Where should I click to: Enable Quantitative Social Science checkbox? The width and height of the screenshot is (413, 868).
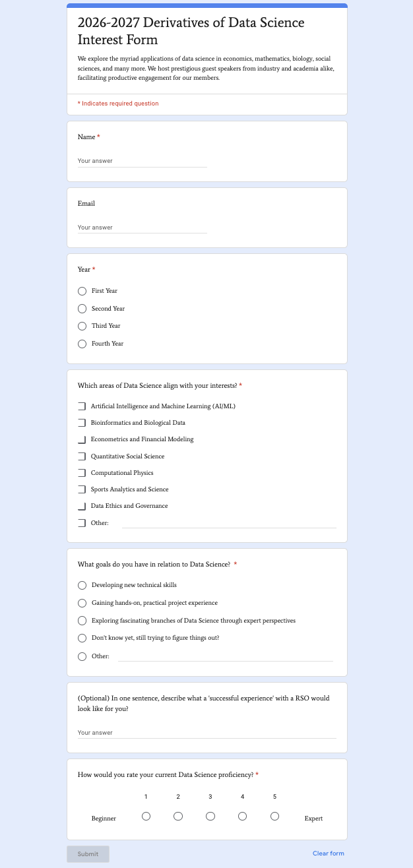click(82, 456)
